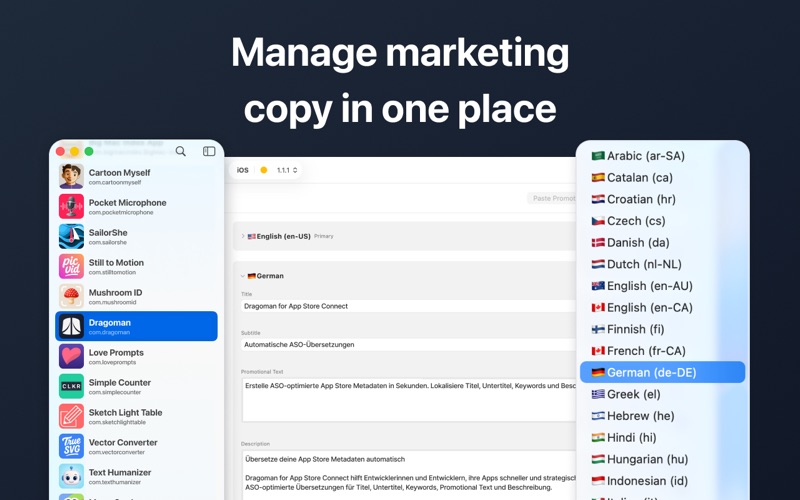Click the German Title input field
This screenshot has height=500, width=800.
[409, 306]
